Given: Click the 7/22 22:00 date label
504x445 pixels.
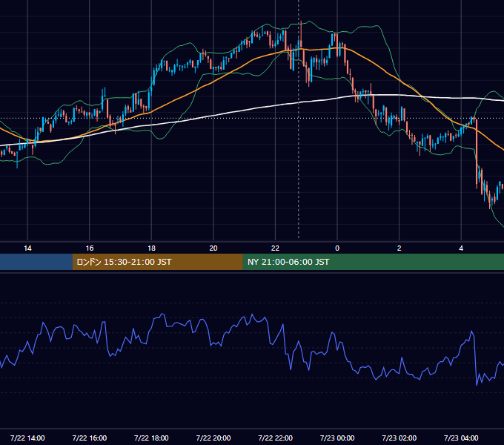Looking at the screenshot, I should click(275, 438).
